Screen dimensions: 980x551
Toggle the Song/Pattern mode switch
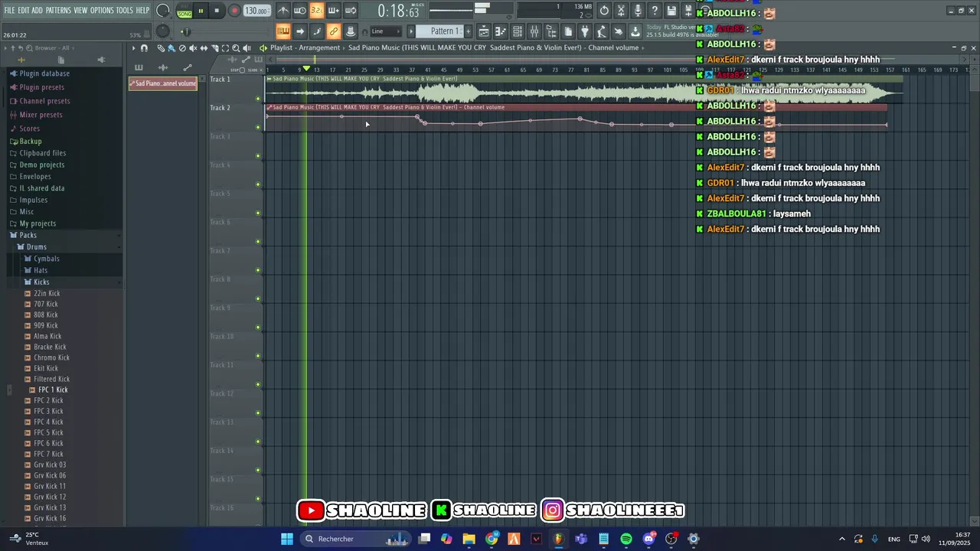pos(185,11)
